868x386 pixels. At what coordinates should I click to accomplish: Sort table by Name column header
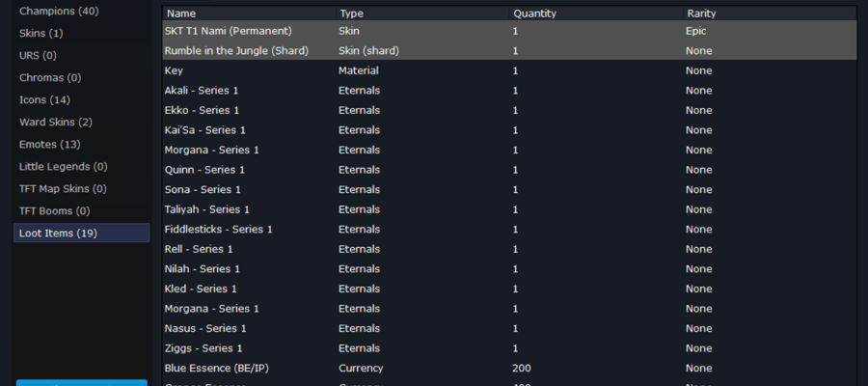click(249, 14)
